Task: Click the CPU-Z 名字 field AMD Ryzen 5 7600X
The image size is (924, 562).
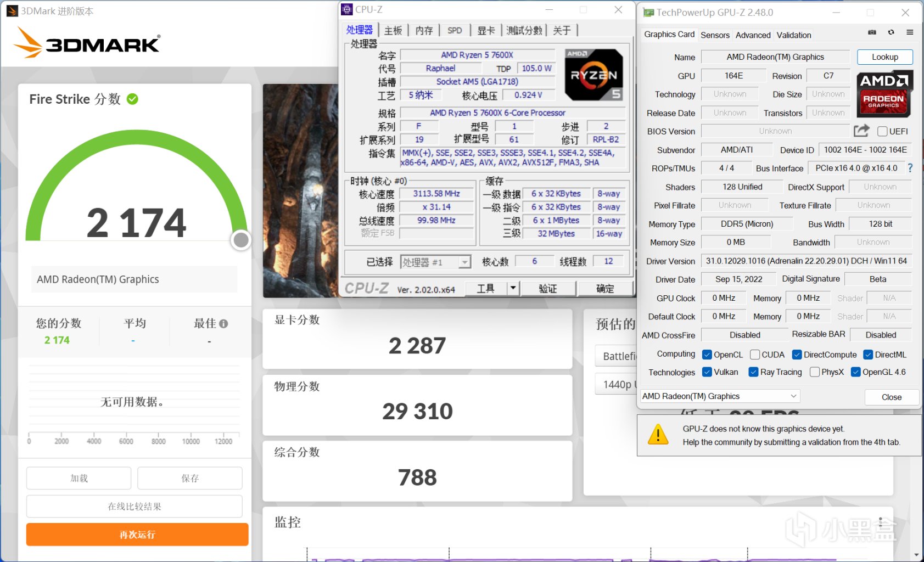Action: (477, 55)
